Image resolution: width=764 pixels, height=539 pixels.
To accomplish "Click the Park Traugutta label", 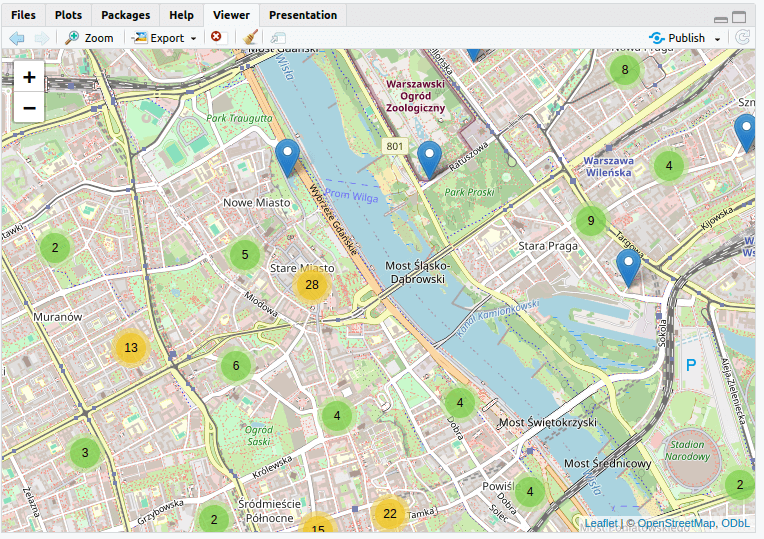I will pyautogui.click(x=239, y=118).
